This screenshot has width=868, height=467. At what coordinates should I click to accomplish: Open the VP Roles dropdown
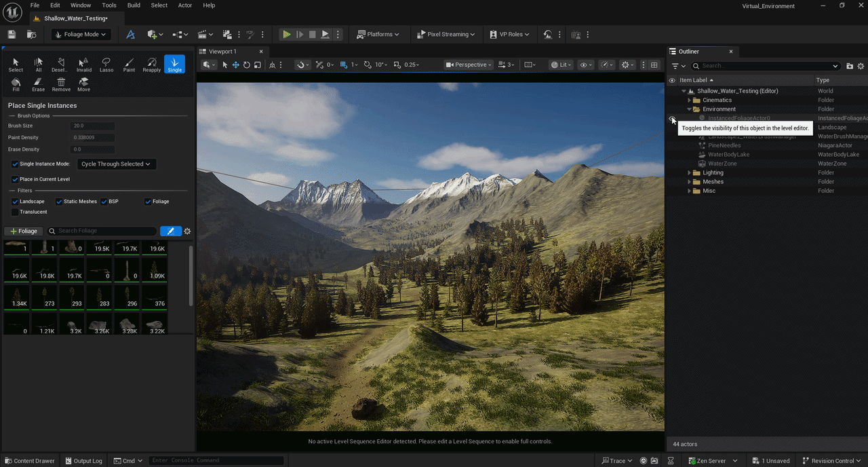(510, 34)
